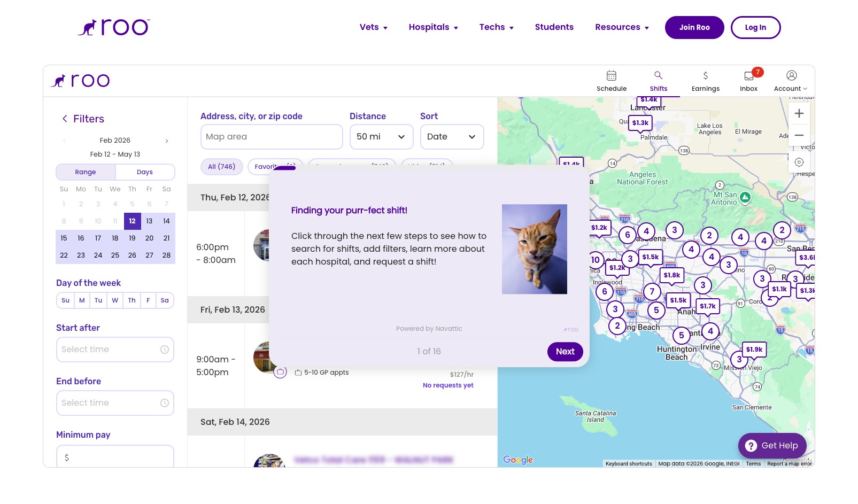Go to next month in calendar
Viewport: 858px width, 504px height.
pyautogui.click(x=167, y=141)
